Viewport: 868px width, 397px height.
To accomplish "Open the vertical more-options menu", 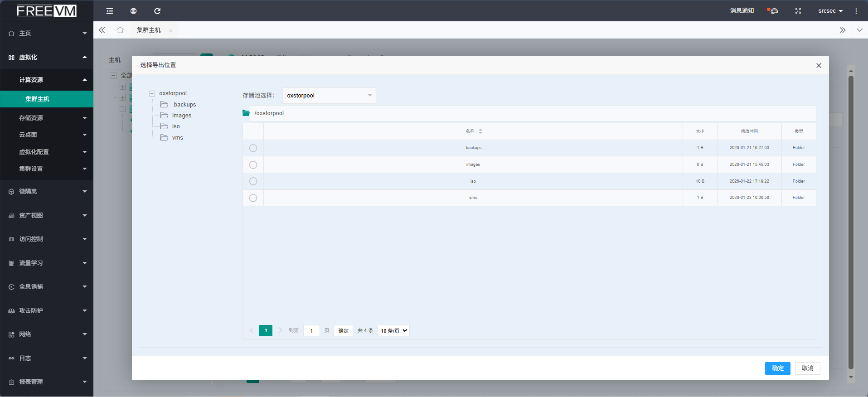I will [x=856, y=11].
